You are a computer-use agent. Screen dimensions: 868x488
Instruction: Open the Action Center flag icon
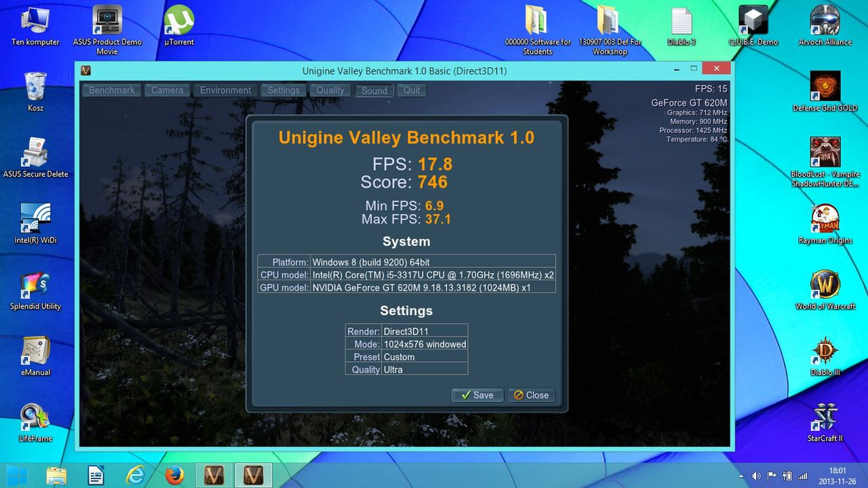[772, 476]
